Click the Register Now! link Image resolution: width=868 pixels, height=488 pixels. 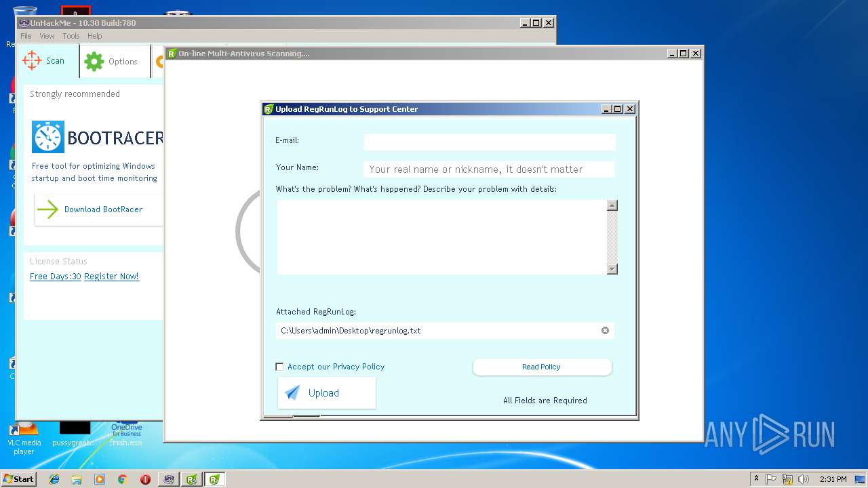click(111, 277)
